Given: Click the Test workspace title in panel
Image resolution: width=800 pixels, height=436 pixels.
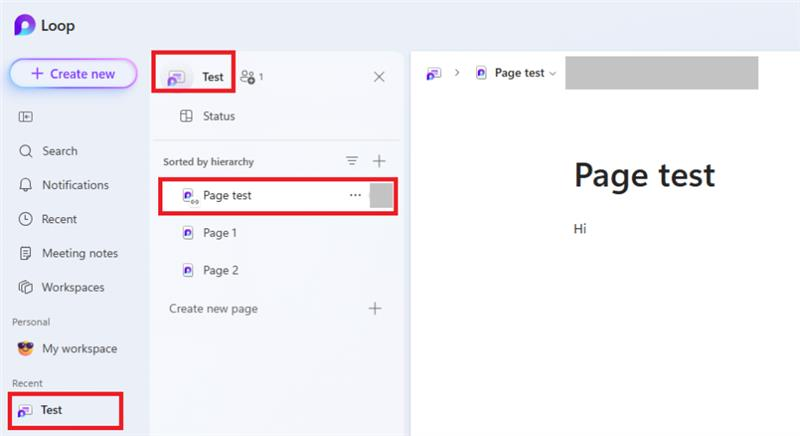Looking at the screenshot, I should (213, 77).
